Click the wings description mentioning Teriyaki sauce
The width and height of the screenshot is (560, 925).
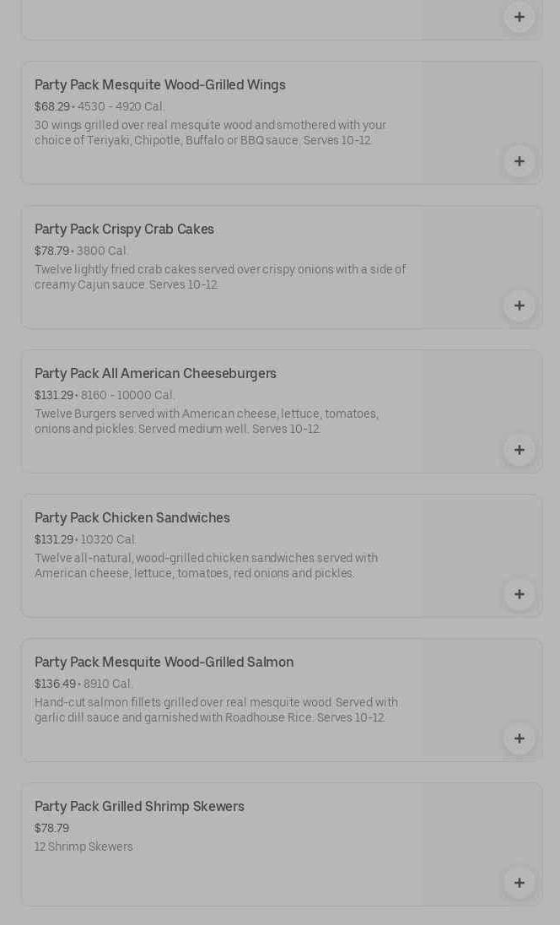click(210, 133)
